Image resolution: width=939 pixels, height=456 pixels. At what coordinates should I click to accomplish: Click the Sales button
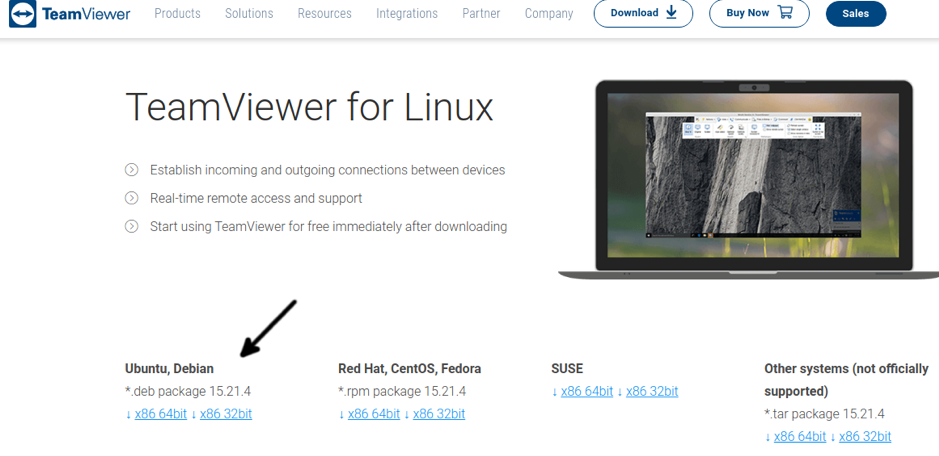click(x=856, y=14)
